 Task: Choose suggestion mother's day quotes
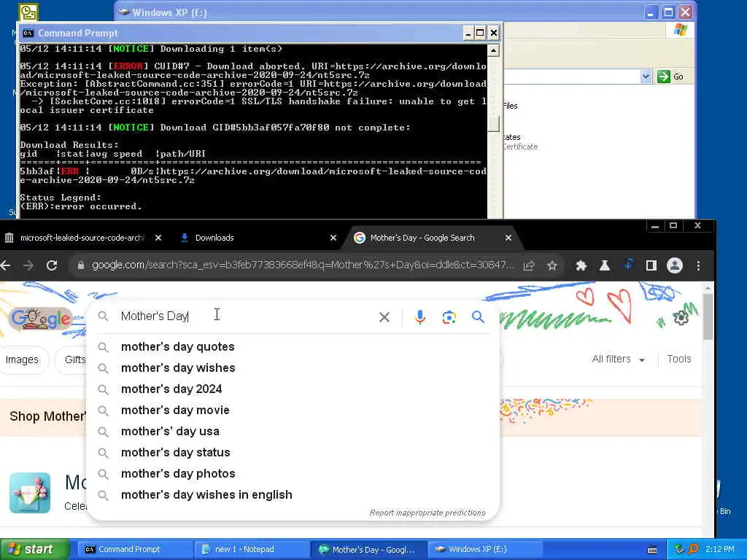[293, 346]
